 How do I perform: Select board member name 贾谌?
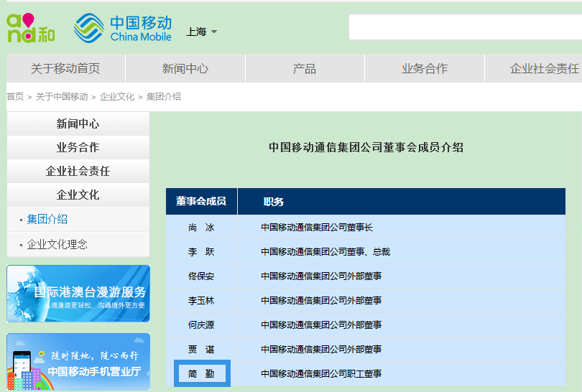201,350
